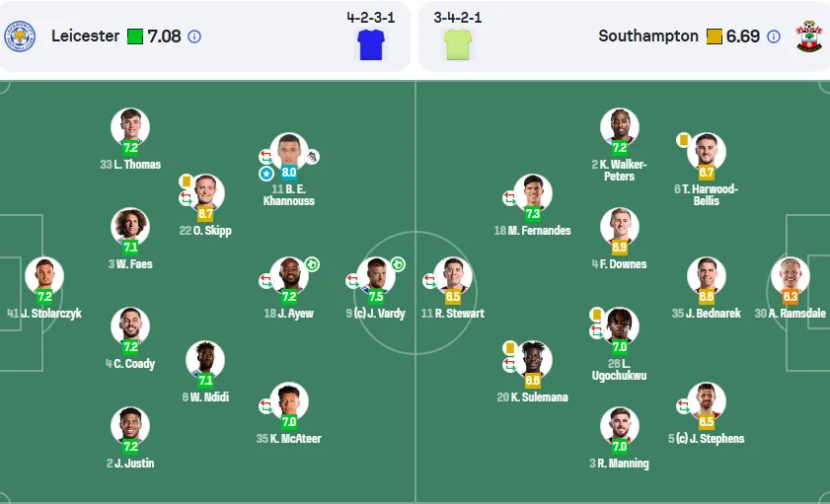
Task: Click the green Leicester rating color square
Action: (135, 36)
